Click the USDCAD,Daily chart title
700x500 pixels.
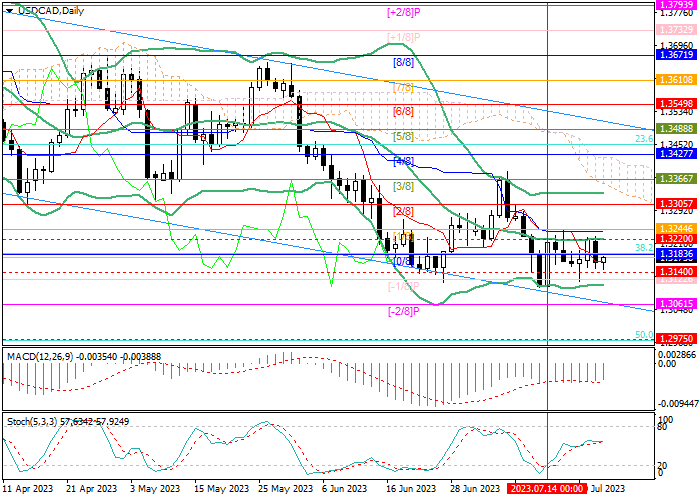pyautogui.click(x=50, y=11)
